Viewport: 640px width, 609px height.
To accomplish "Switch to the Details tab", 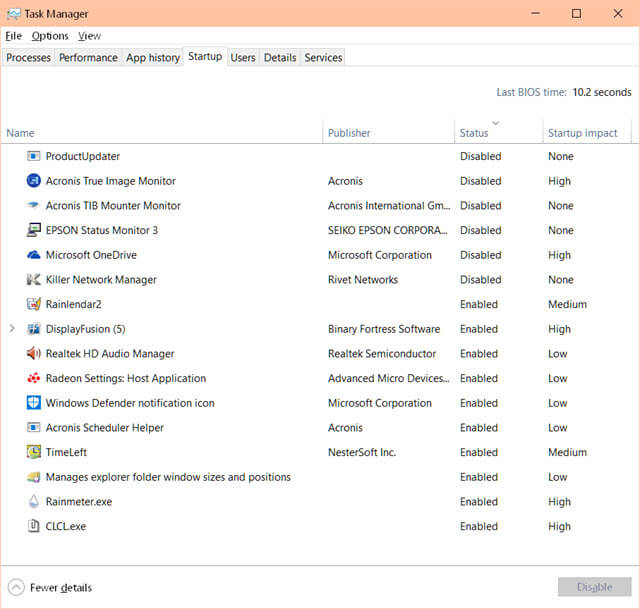I will pos(280,58).
